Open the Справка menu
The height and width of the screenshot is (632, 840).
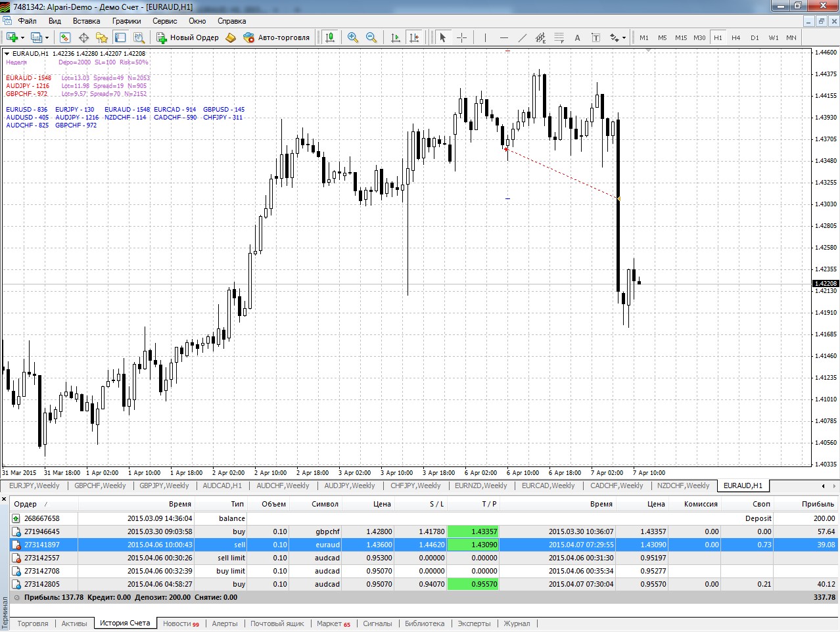(x=231, y=21)
